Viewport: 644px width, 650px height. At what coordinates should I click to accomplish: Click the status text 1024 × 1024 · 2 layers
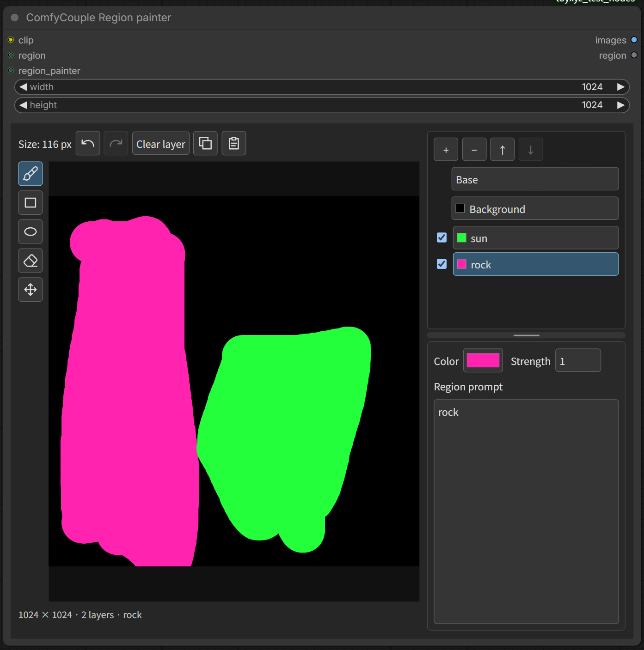tap(66, 615)
